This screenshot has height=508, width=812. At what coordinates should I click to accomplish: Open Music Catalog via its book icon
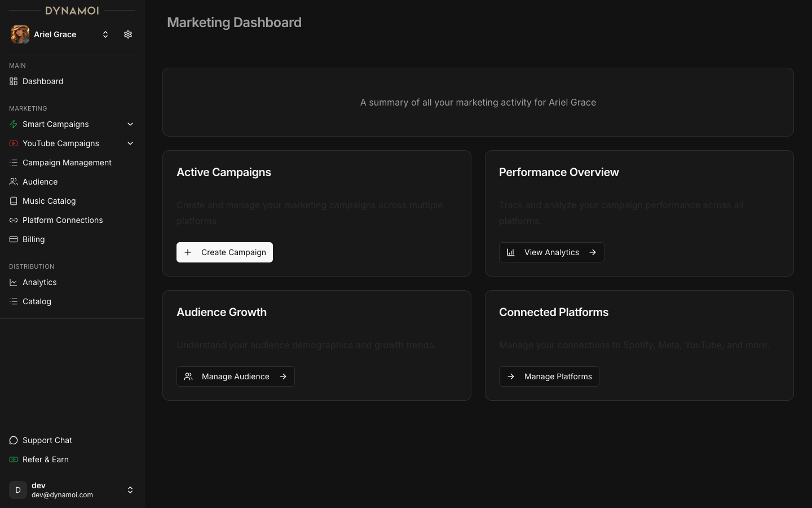coord(13,201)
